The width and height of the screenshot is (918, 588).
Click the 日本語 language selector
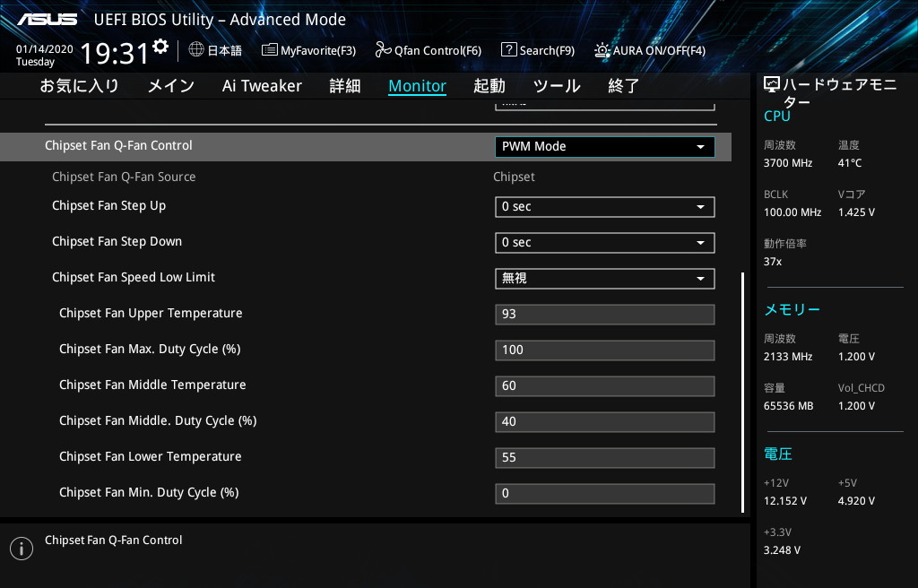pos(224,50)
